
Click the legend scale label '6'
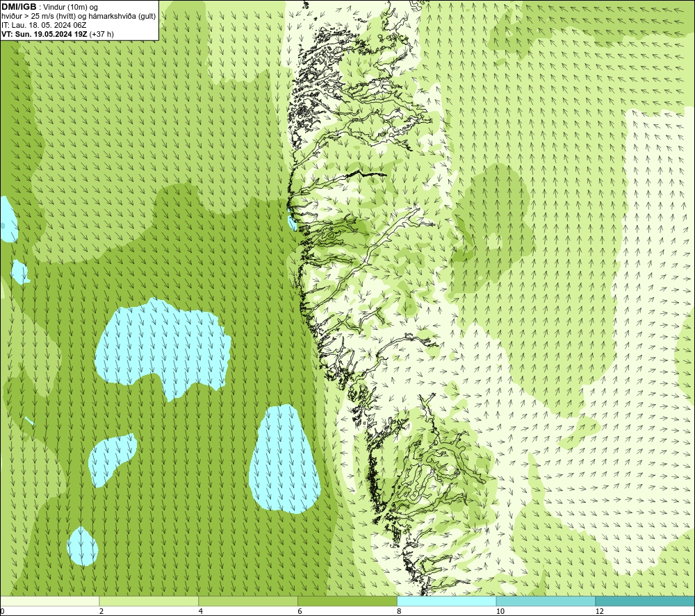coord(300,611)
